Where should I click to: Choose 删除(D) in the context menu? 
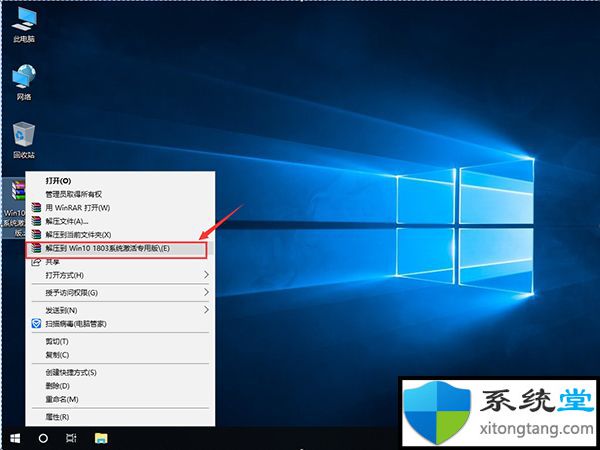point(57,386)
